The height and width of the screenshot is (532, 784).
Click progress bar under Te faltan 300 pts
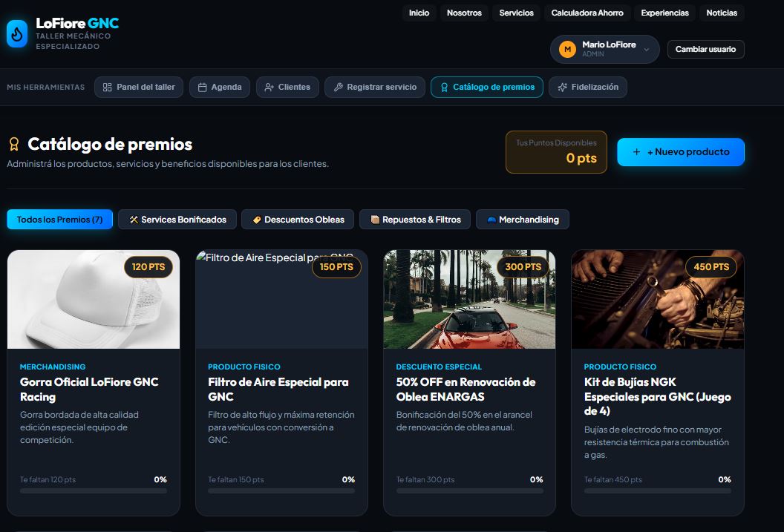click(x=469, y=491)
